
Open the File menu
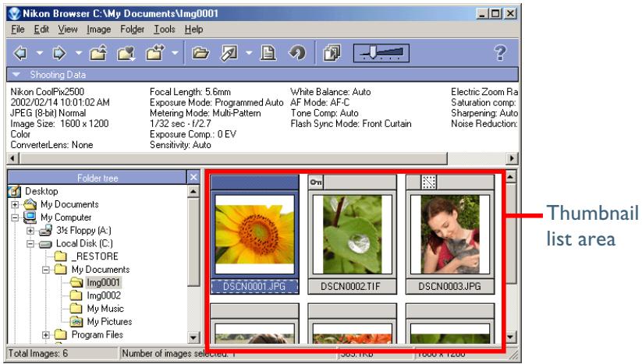point(18,30)
